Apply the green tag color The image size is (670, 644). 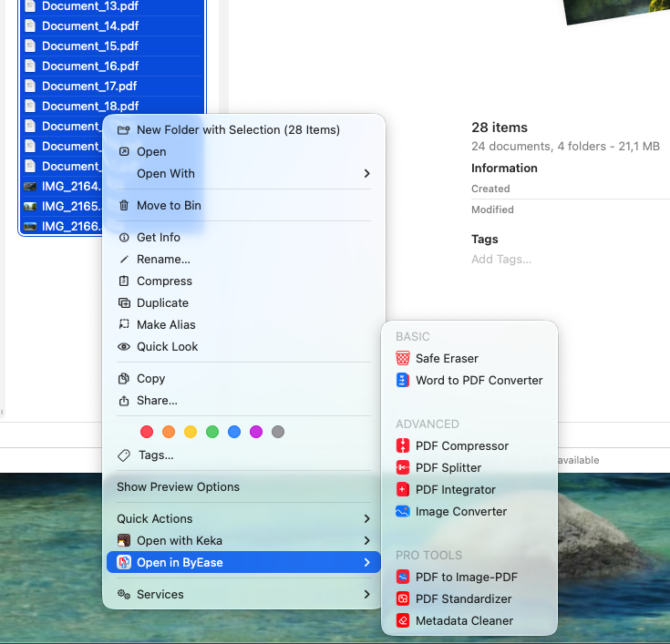(x=211, y=432)
